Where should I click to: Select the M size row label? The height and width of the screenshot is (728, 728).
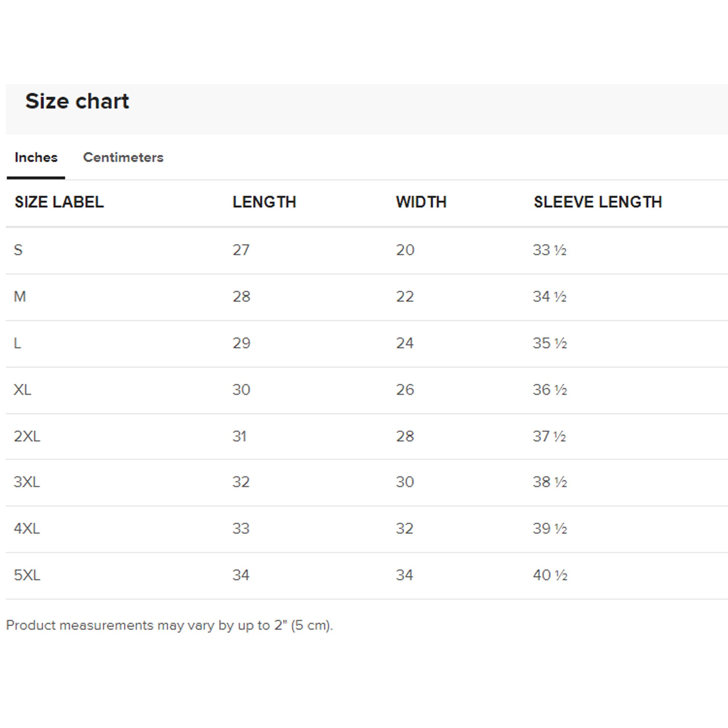pos(20,297)
